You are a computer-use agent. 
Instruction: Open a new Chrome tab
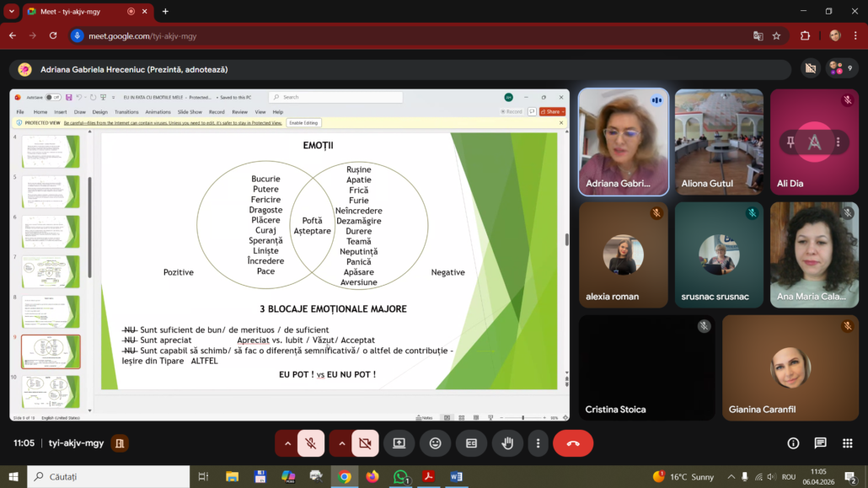(165, 11)
